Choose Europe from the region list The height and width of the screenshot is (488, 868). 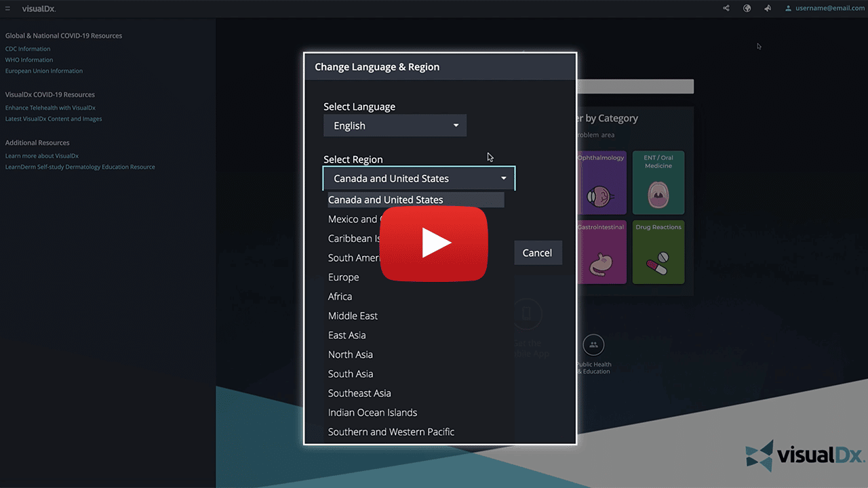click(x=343, y=277)
